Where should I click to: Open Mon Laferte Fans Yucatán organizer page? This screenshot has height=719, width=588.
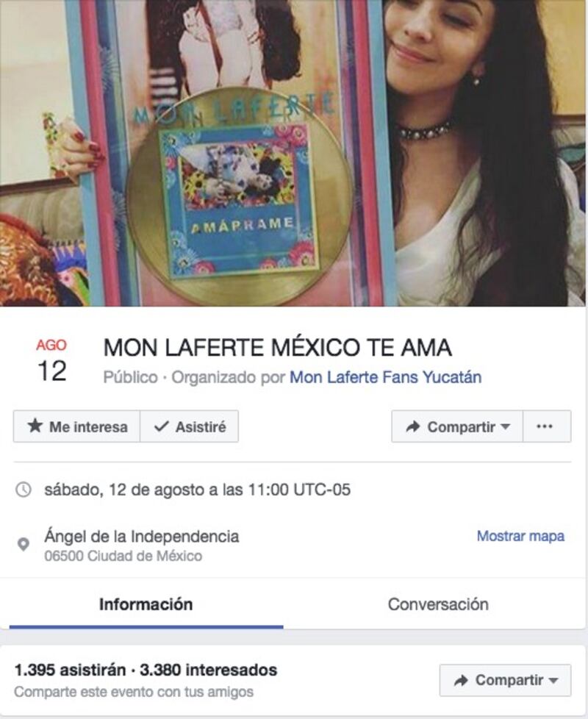pos(385,377)
